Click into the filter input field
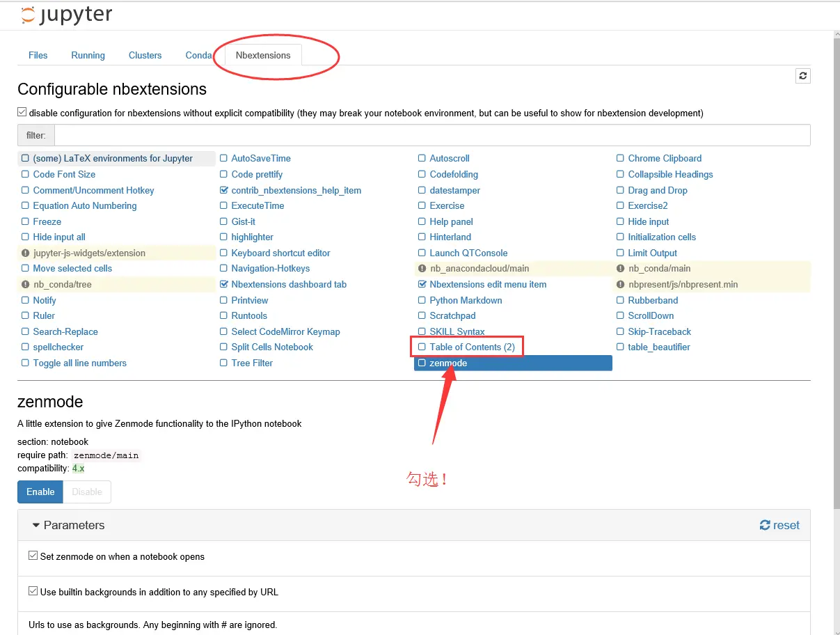840x635 pixels. (x=432, y=135)
